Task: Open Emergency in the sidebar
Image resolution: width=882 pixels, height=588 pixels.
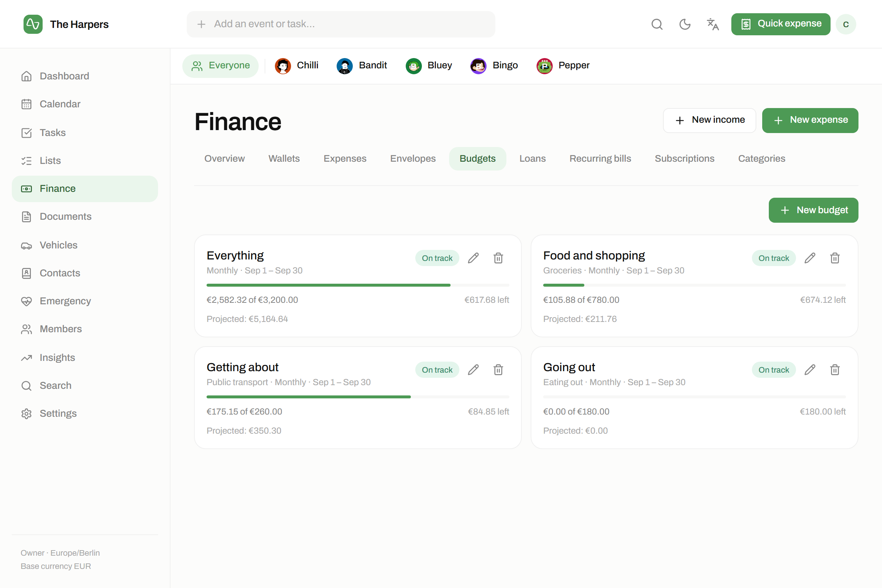Action: coord(85,301)
